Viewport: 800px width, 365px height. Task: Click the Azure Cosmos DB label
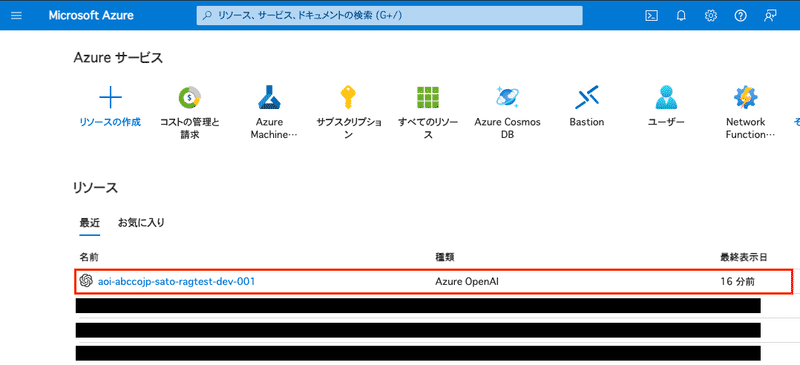tap(507, 128)
